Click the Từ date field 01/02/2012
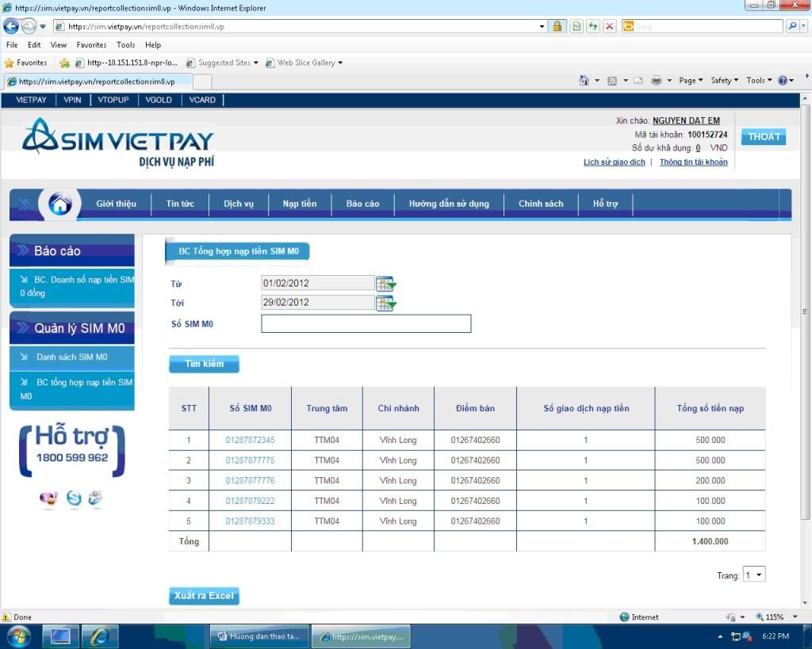This screenshot has width=812, height=649. coord(318,283)
